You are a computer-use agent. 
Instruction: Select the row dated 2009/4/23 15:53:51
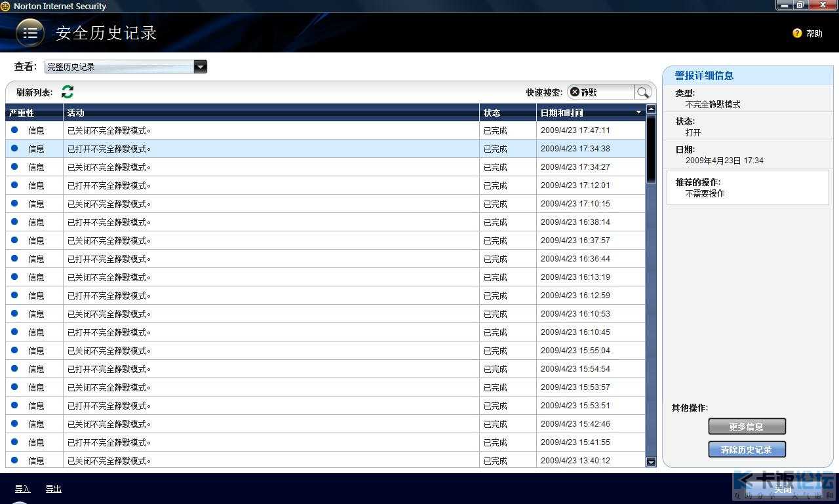click(326, 406)
